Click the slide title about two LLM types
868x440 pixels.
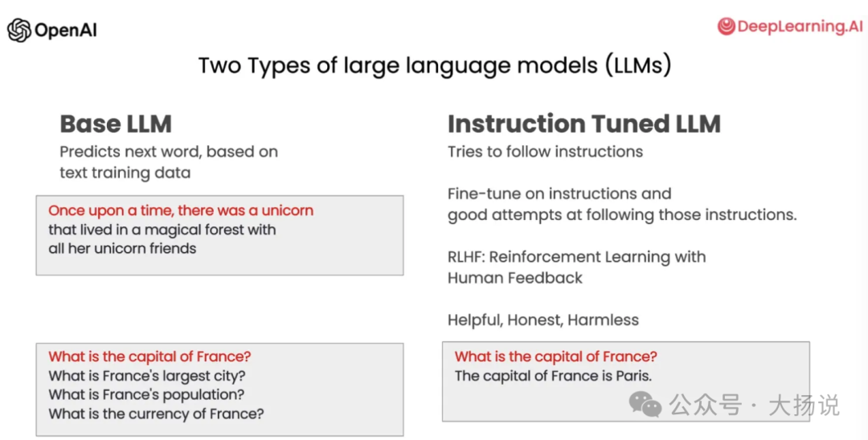click(x=435, y=65)
